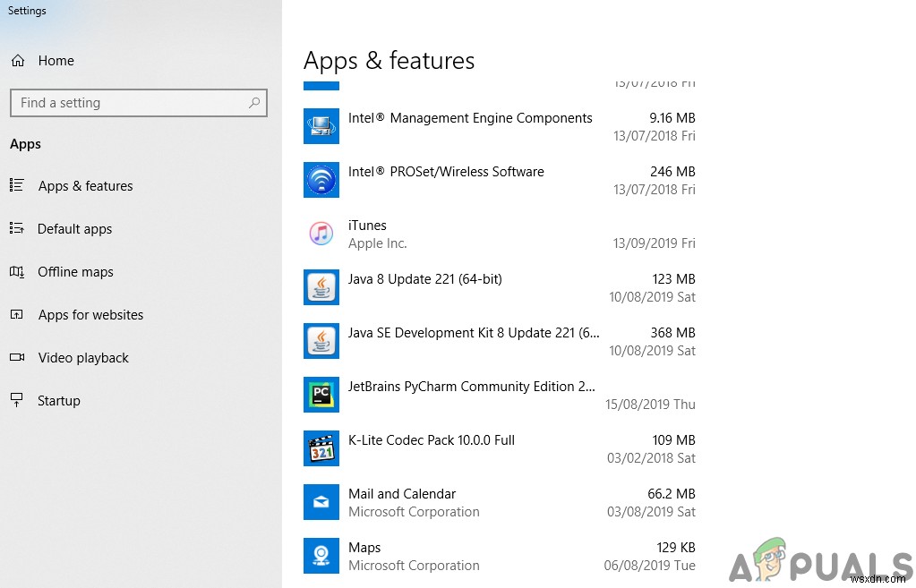Click the K-Lite Codec Pack film icon

(321, 448)
